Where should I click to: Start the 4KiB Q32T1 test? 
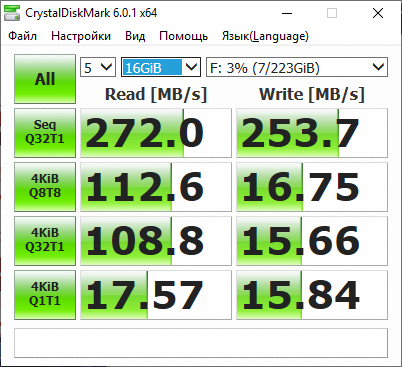coord(45,241)
